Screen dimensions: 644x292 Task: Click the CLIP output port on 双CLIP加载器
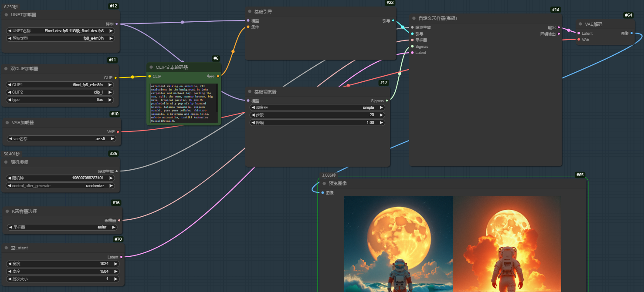[115, 77]
